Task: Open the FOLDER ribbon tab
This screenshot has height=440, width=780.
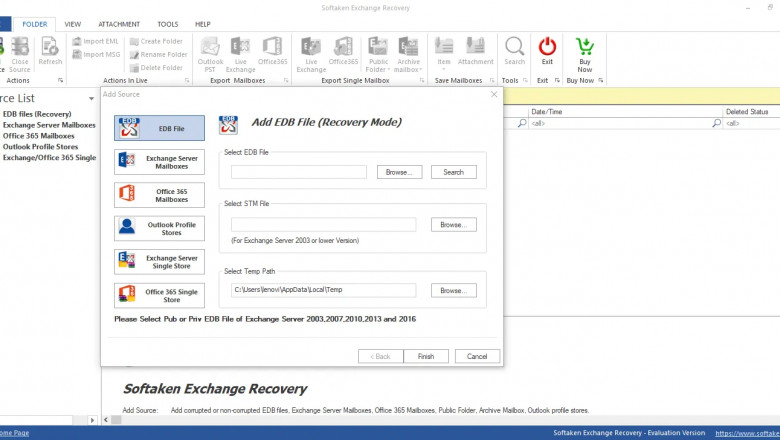Action: pos(35,24)
